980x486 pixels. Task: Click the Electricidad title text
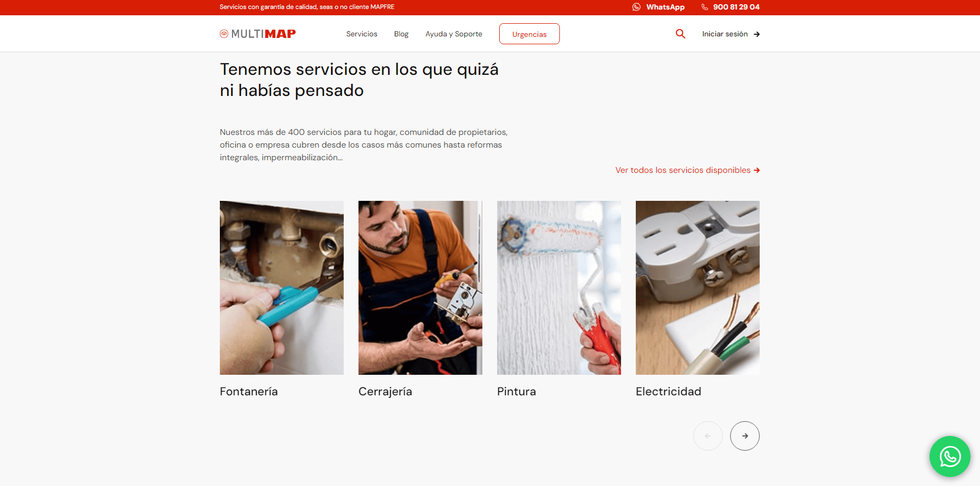click(668, 392)
